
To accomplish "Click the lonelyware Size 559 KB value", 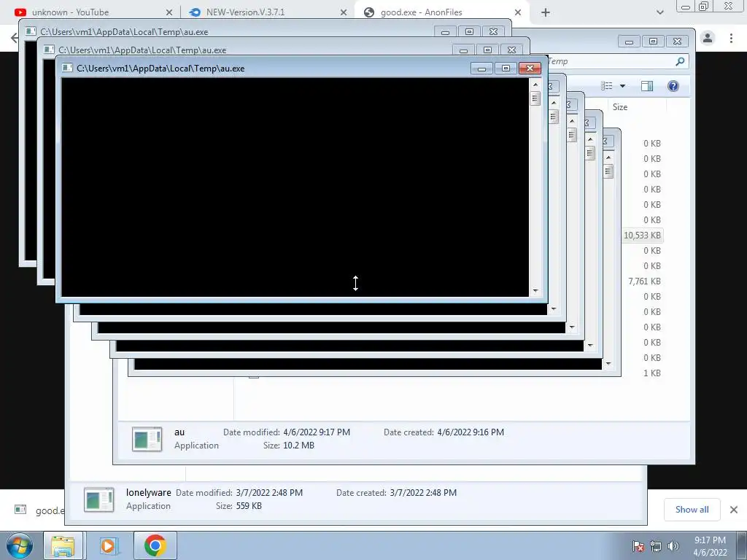I will (249, 506).
